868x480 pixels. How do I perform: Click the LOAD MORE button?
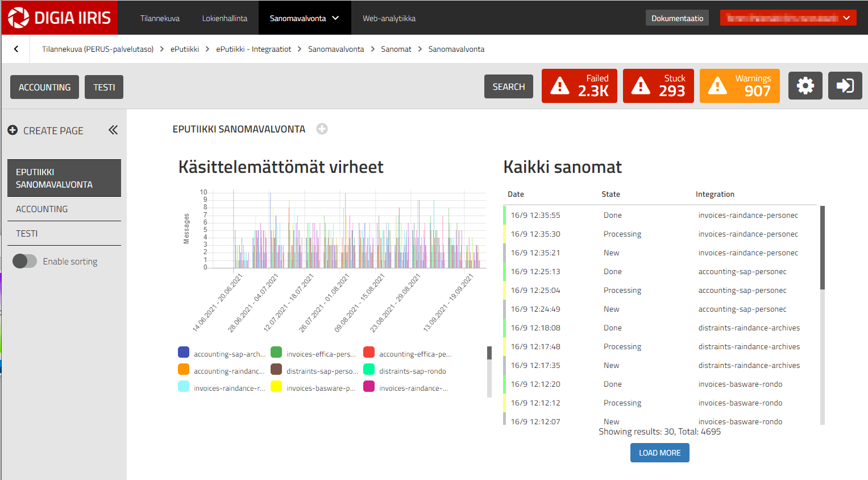pyautogui.click(x=659, y=453)
